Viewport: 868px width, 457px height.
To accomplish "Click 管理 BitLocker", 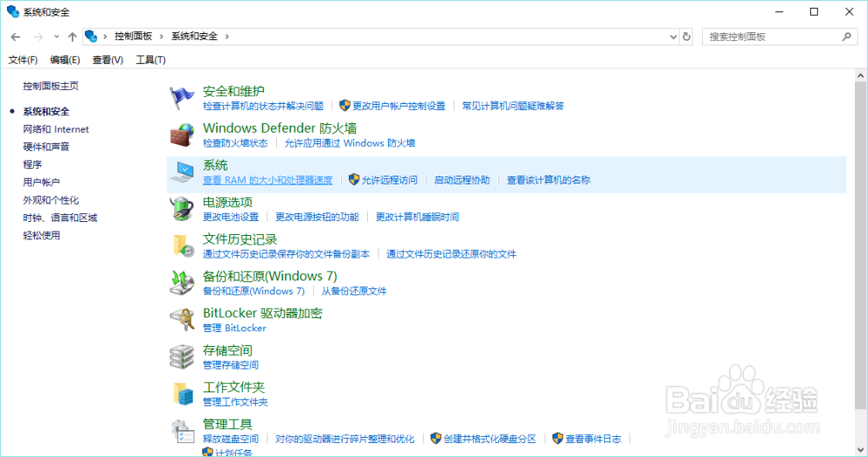I will tap(234, 328).
